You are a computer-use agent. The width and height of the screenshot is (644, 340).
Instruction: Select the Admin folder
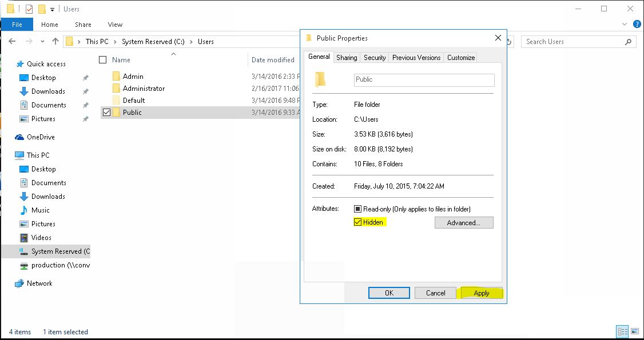tap(133, 76)
